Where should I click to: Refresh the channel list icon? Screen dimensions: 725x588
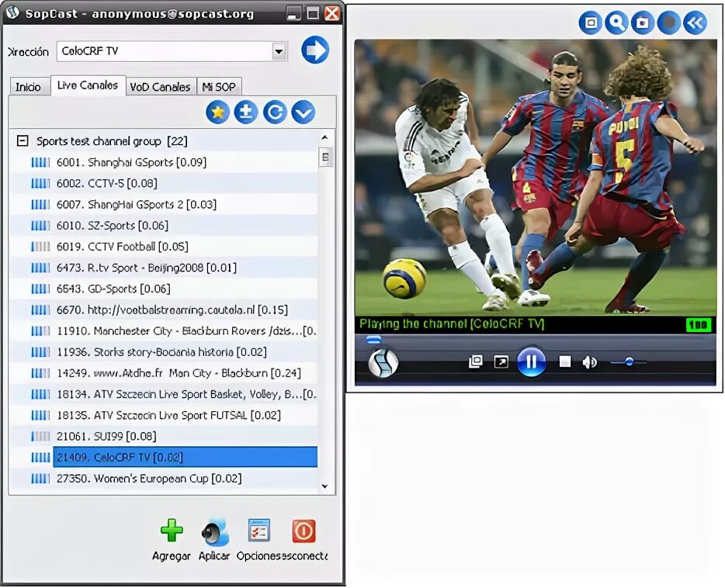[x=275, y=112]
